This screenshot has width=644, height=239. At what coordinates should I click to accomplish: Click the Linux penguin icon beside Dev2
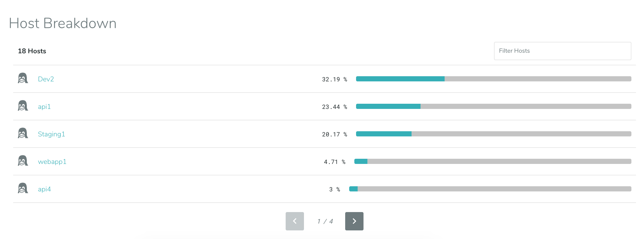coord(23,78)
